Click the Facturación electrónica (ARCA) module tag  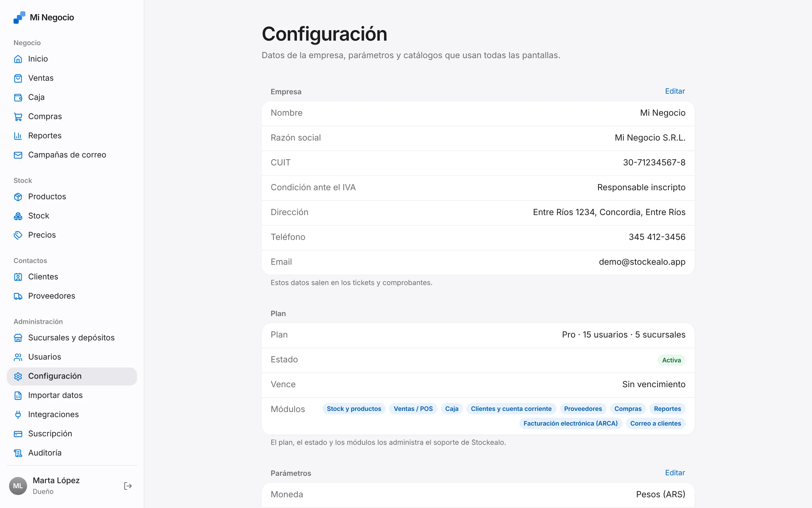tap(570, 423)
